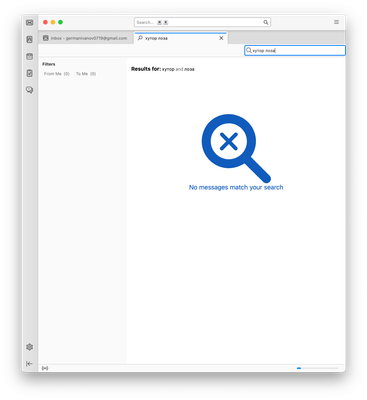Switch to the Inbox germanivanov0719@gmail.com tab
The width and height of the screenshot is (367, 400).
point(86,38)
